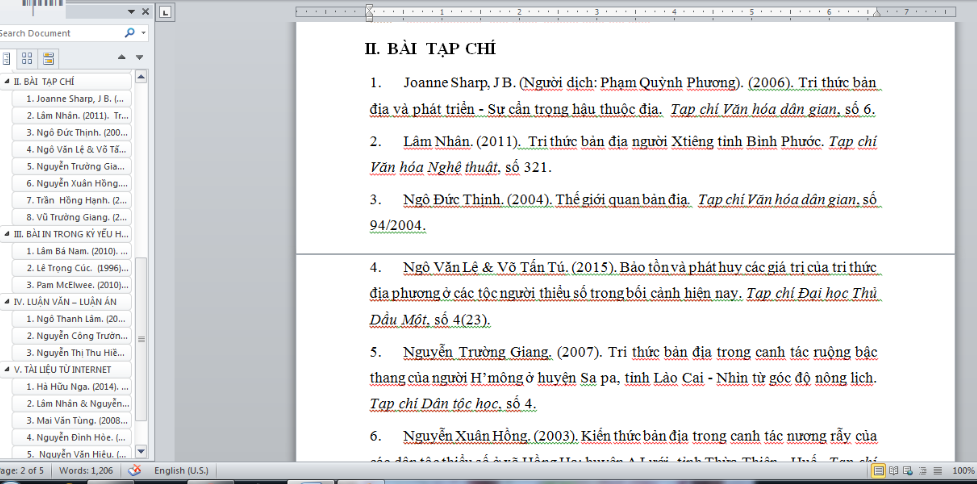Click italic text Tạp chí Dân tộc học

tap(434, 404)
